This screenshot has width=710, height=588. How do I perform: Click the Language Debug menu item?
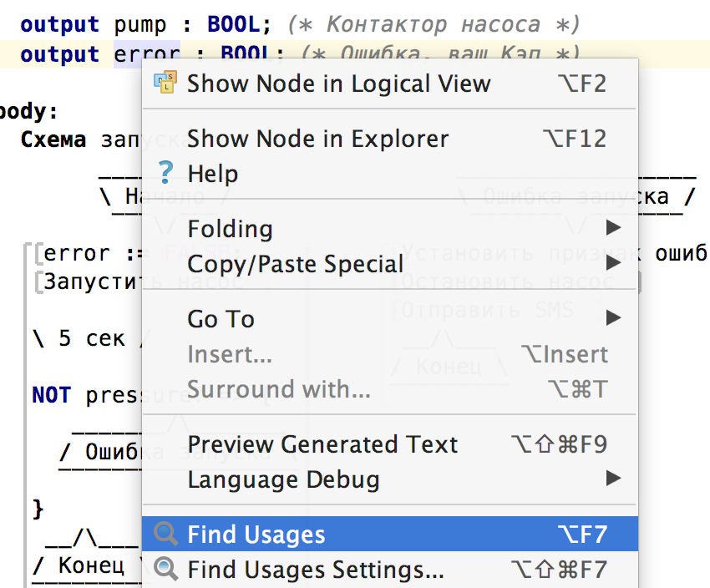tap(283, 480)
